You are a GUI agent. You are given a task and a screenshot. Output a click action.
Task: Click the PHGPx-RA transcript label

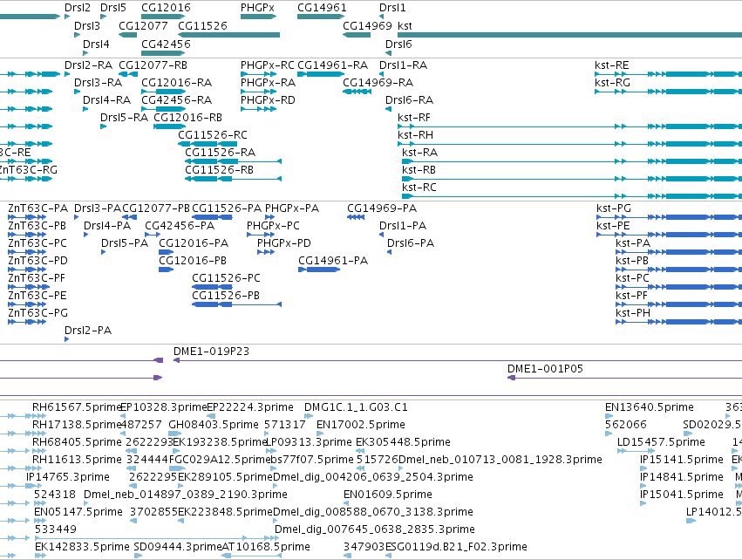click(268, 82)
